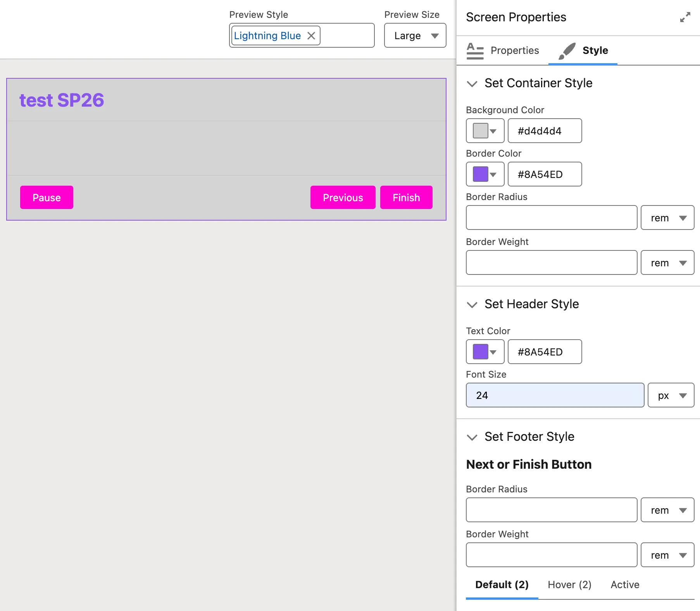Open the header Text Color swatch picker
Viewport: 700px width, 611px height.
pos(484,352)
